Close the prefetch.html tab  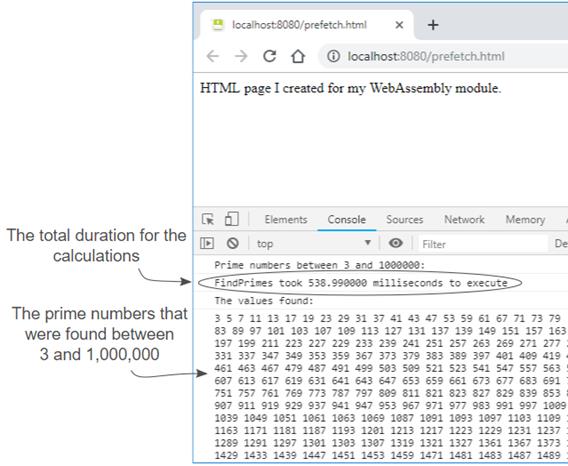(399, 25)
